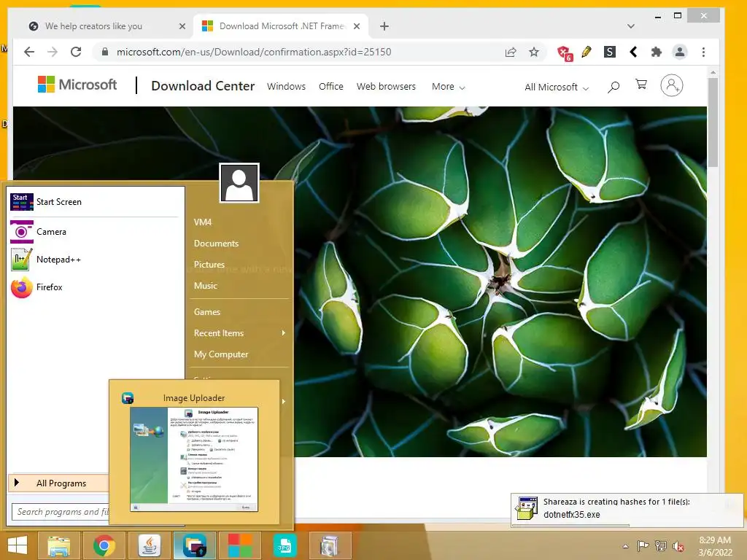Viewport: 747px width, 560px height.
Task: Expand Recent Items submenu
Action: point(239,333)
